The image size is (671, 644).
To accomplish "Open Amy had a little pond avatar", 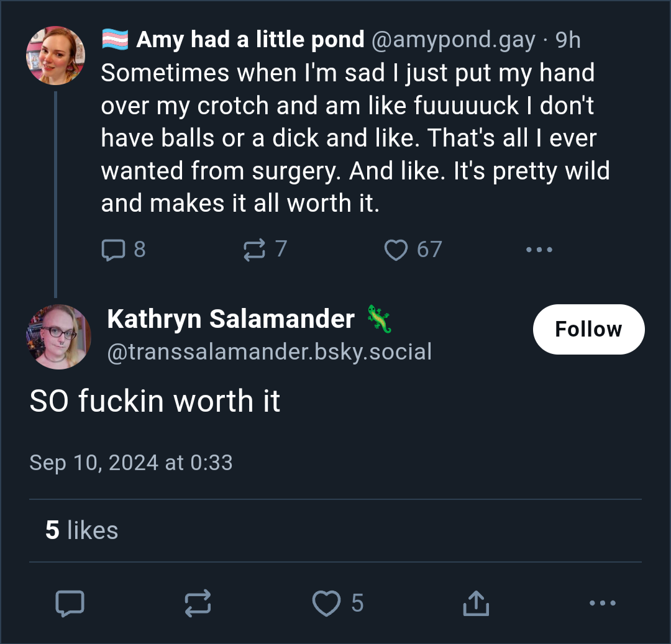I will [56, 55].
